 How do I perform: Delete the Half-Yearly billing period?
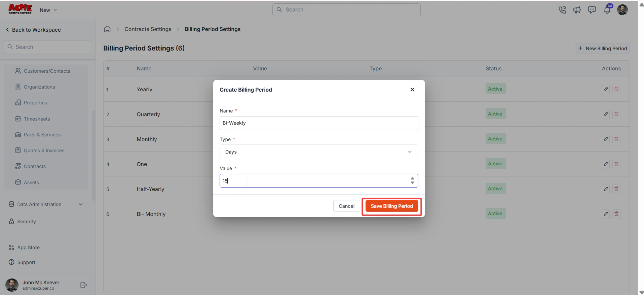tap(616, 189)
